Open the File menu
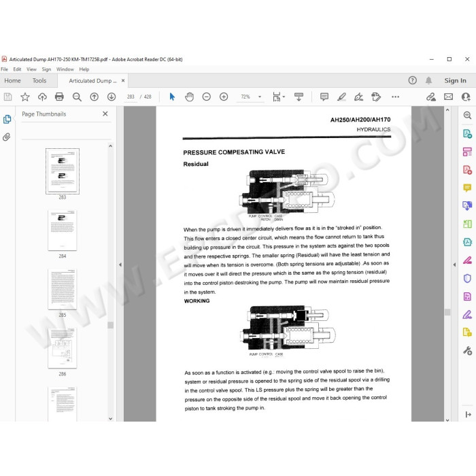The width and height of the screenshot is (476, 476). click(5, 69)
